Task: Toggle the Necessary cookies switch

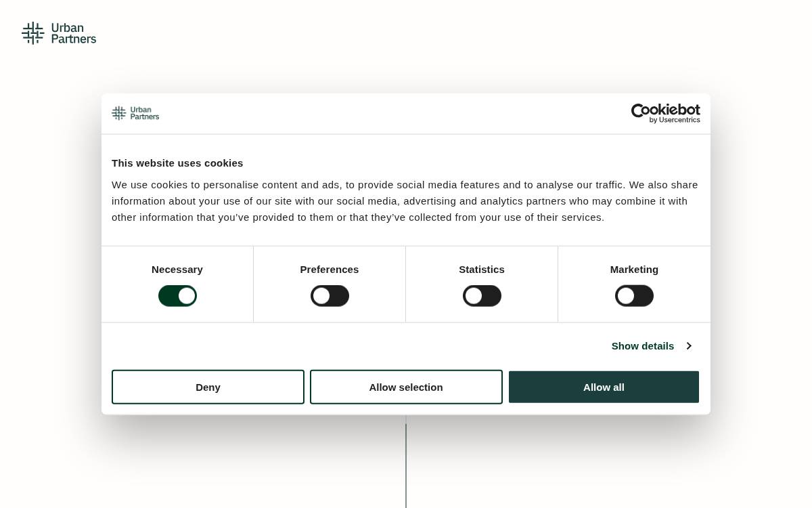Action: tap(177, 296)
